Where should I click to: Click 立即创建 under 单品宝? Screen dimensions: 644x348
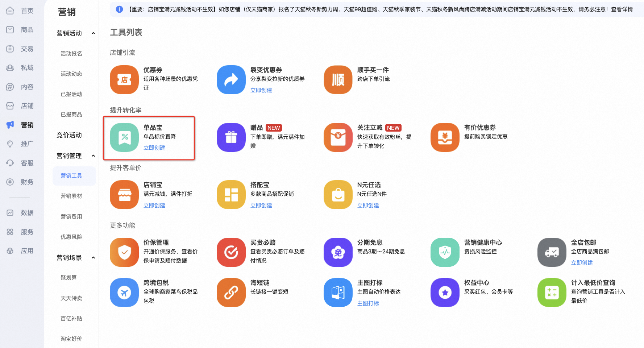coord(154,148)
